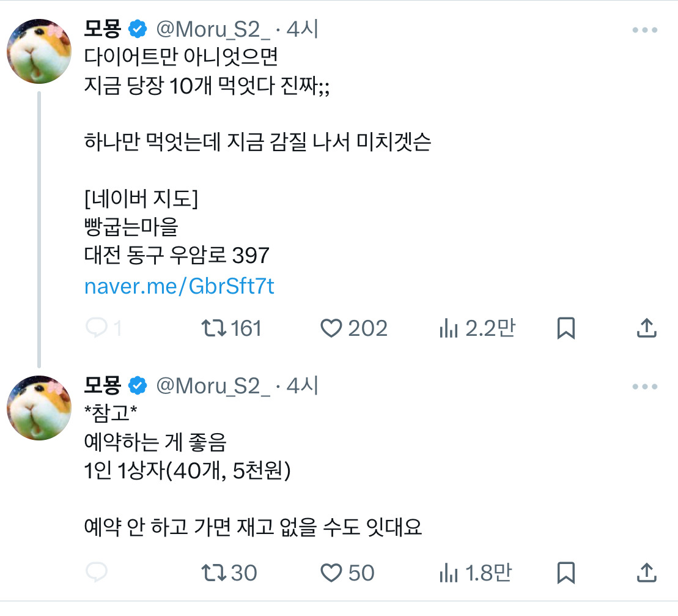Click the retweet icon showing 30
Image resolution: width=678 pixels, height=616 pixels.
point(215,573)
